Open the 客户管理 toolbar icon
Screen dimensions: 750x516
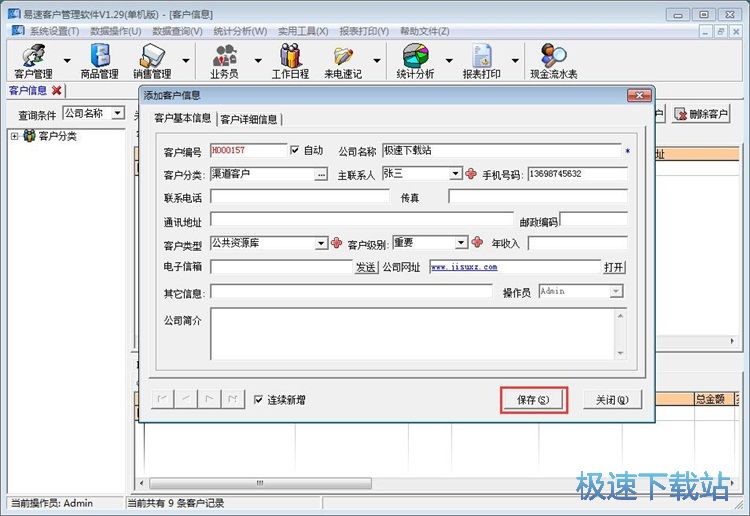tap(33, 61)
